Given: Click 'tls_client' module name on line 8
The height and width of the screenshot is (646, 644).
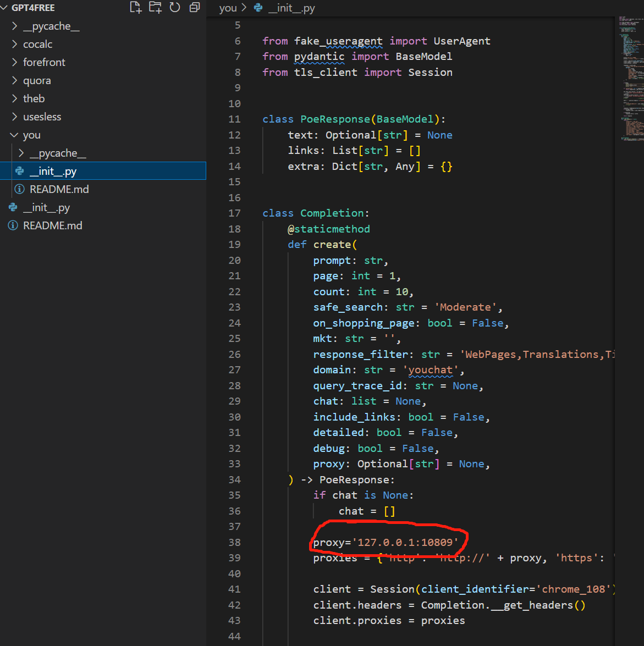Looking at the screenshot, I should coord(326,72).
